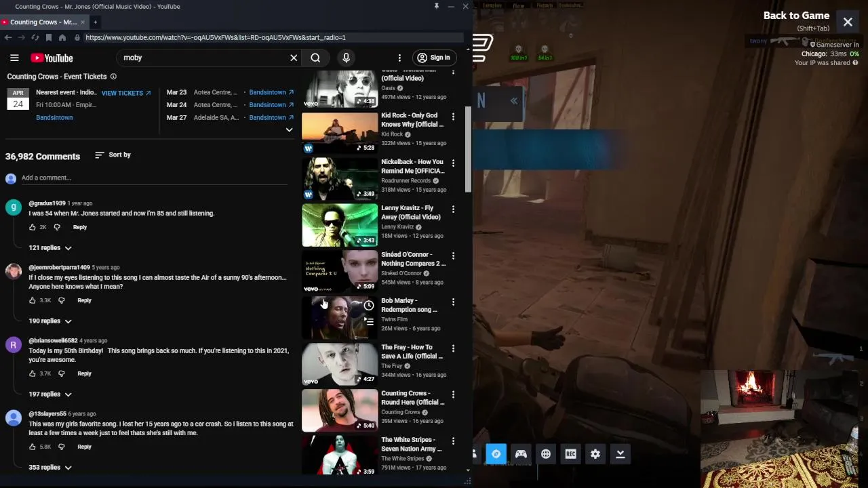The width and height of the screenshot is (868, 488).
Task: Close the Counting Crows browser tab
Action: point(83,22)
